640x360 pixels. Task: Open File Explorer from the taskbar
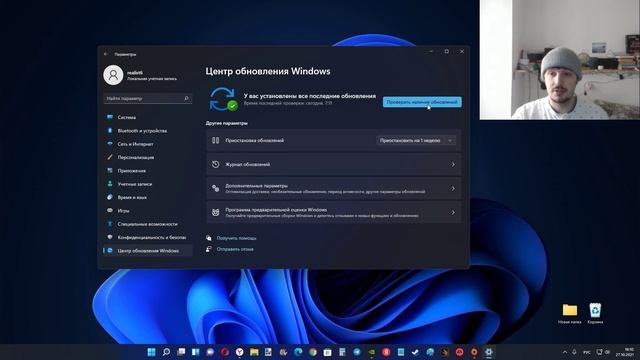(254, 352)
